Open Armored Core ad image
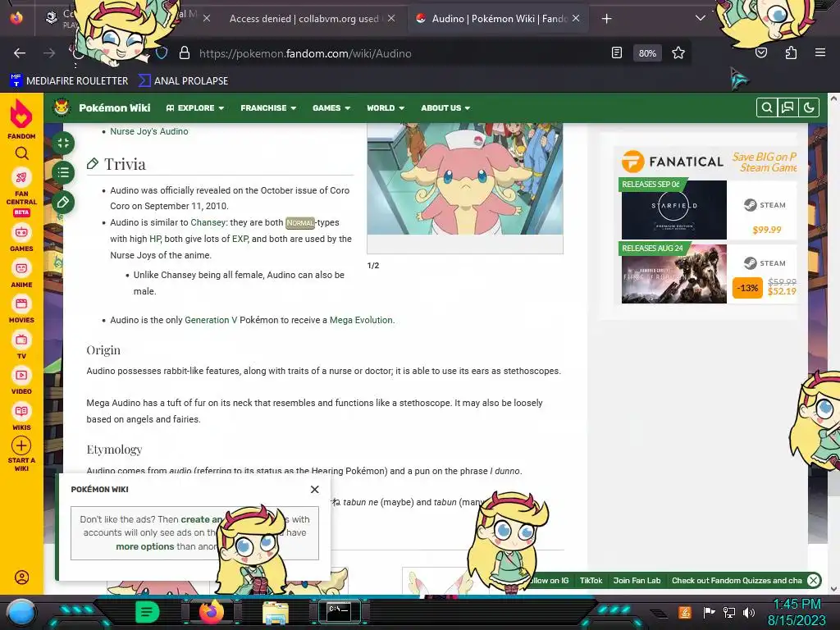Image resolution: width=840 pixels, height=630 pixels. pyautogui.click(x=674, y=274)
